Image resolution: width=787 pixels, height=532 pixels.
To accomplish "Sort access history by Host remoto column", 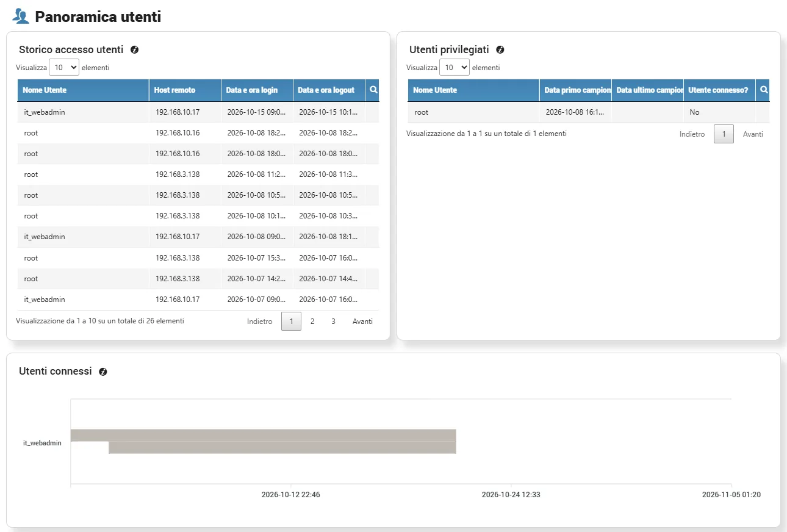I will click(185, 90).
